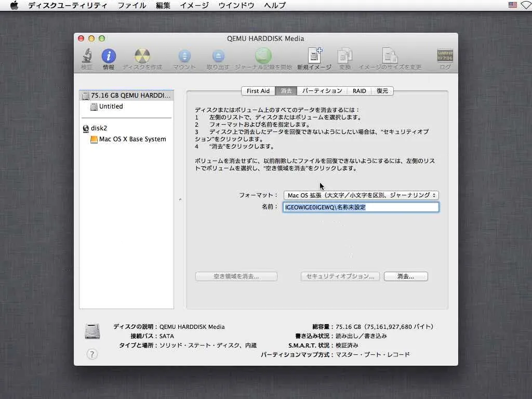Select the 75.16 GB QEMU HARDDISK drive
Image resolution: width=532 pixels, height=399 pixels.
tap(127, 96)
